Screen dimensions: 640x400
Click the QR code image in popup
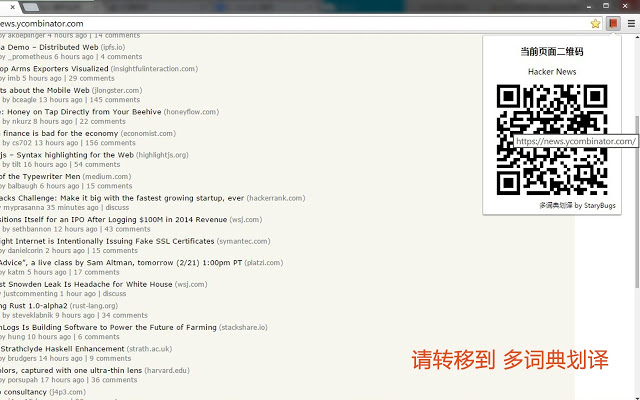coord(552,140)
